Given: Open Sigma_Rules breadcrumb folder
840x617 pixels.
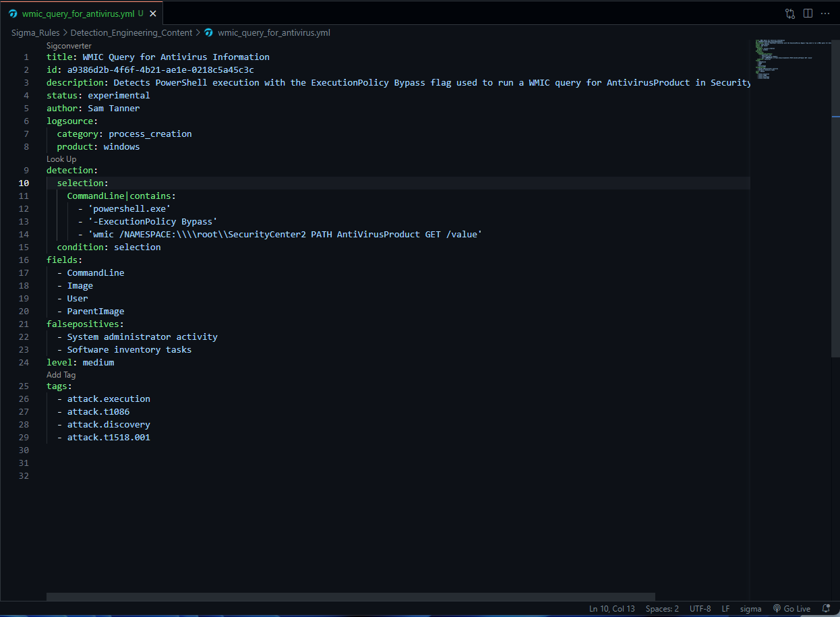Looking at the screenshot, I should [36, 32].
